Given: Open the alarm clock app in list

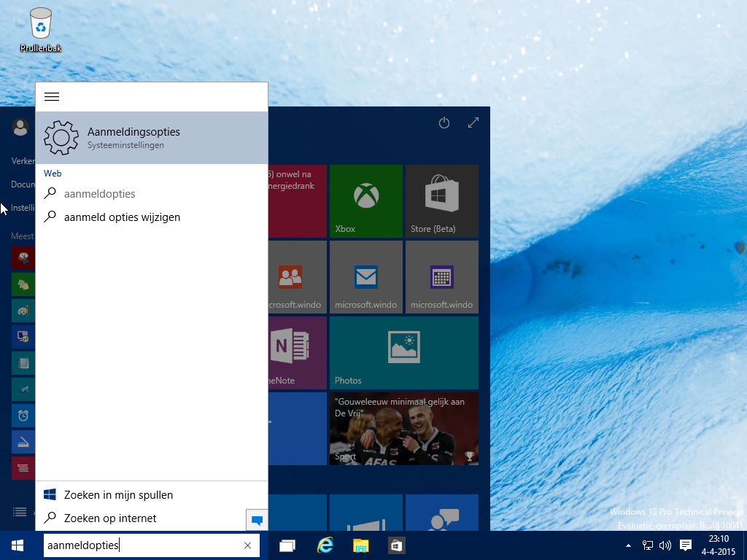Looking at the screenshot, I should click(23, 416).
